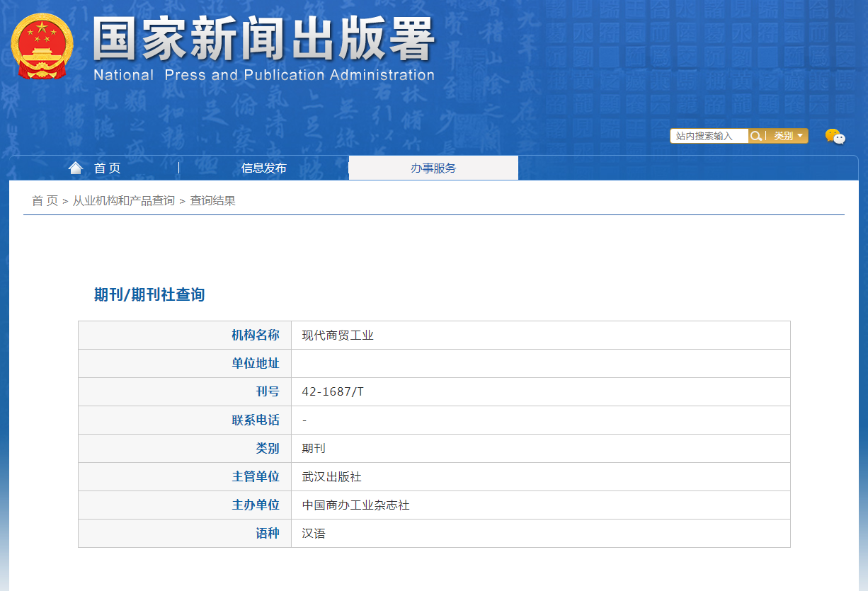Click the house icon in navigation bar
868x591 pixels.
coord(76,168)
